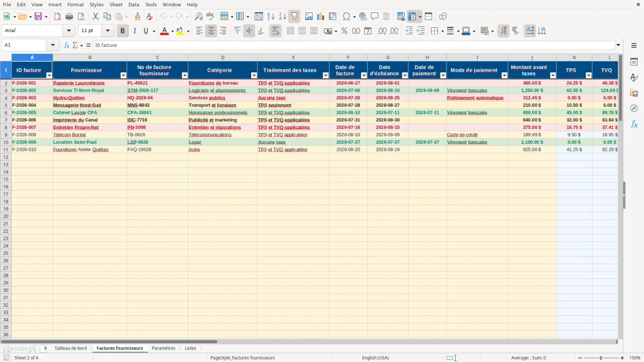Open the Function Wizard beside the Name Box
This screenshot has width=644, height=362.
[x=67, y=45]
